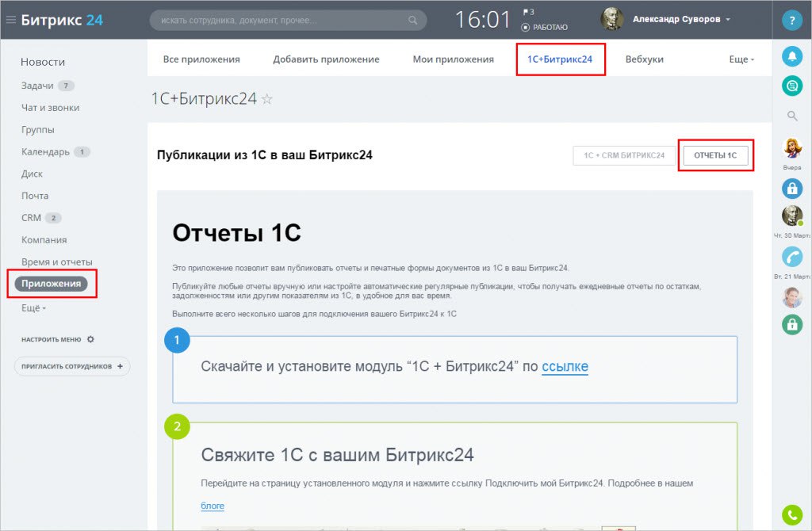Switch to the Все приложения tab
This screenshot has height=531, width=812.
coord(201,59)
